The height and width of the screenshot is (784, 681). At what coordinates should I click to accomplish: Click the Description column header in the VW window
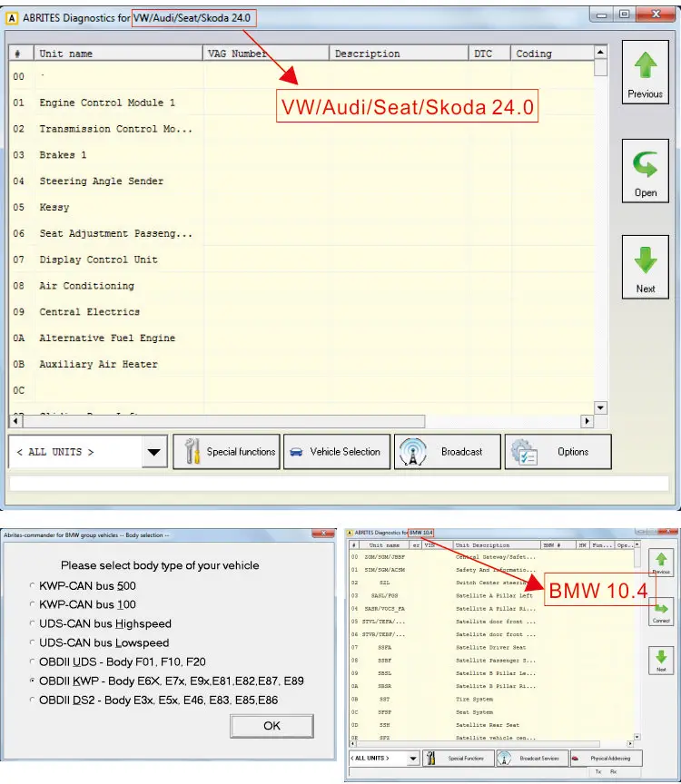point(399,54)
